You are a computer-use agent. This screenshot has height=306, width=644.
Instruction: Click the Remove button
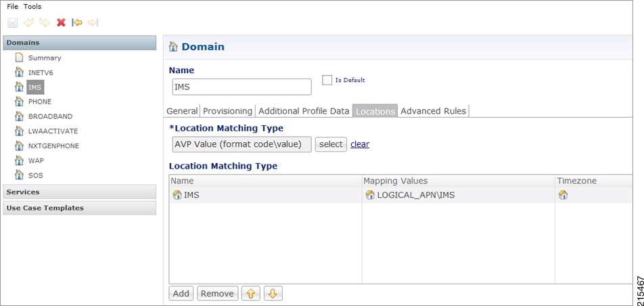(x=217, y=294)
